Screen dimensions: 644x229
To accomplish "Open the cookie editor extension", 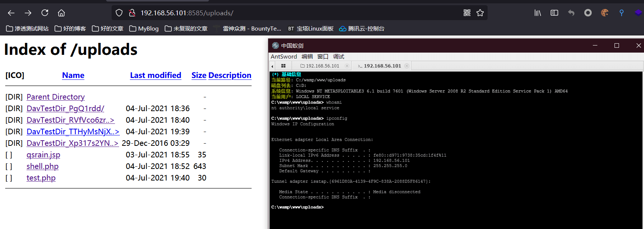I will (605, 13).
